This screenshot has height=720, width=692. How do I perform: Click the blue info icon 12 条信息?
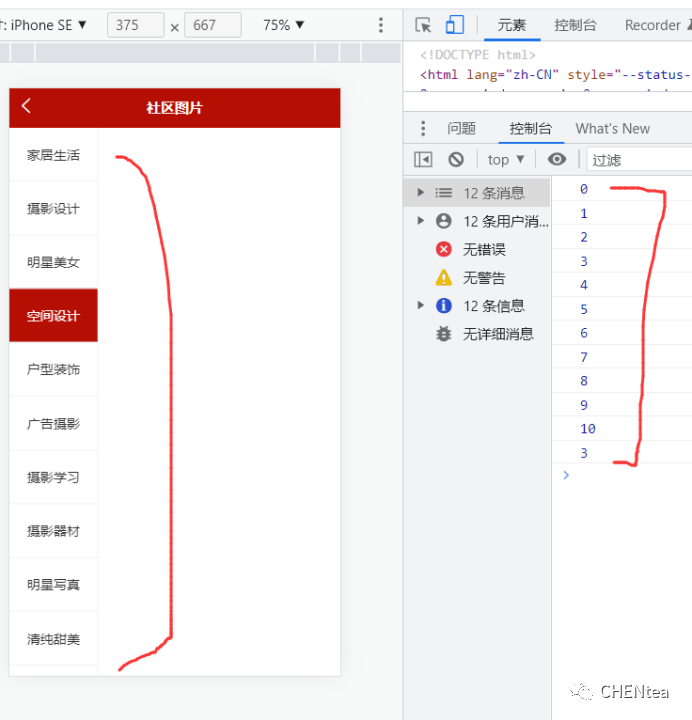coord(444,305)
